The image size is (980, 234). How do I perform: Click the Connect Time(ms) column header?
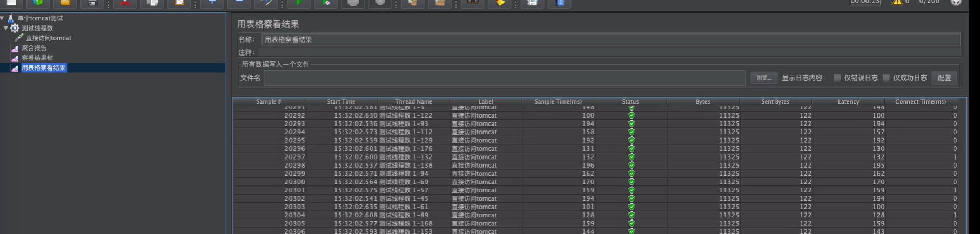(921, 101)
